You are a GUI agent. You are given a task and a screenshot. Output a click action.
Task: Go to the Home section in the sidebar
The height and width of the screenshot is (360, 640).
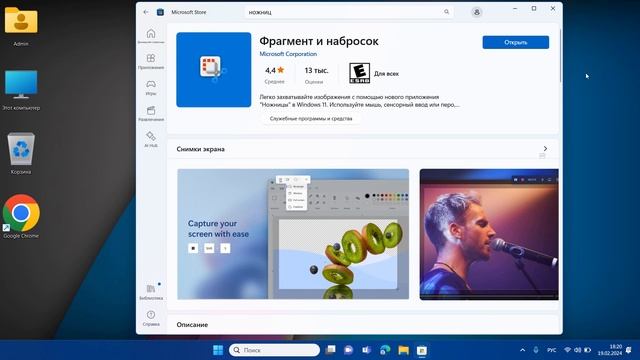(x=151, y=36)
